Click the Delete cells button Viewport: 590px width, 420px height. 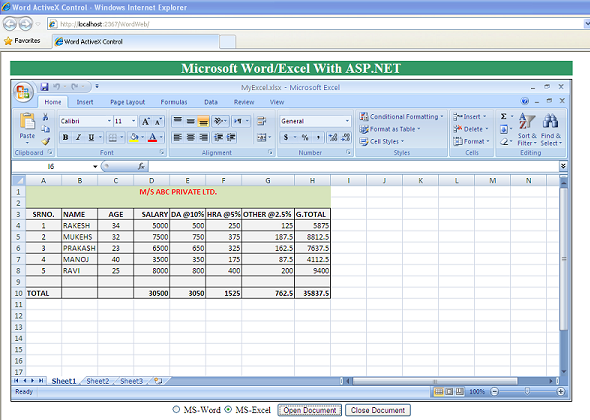pyautogui.click(x=471, y=129)
